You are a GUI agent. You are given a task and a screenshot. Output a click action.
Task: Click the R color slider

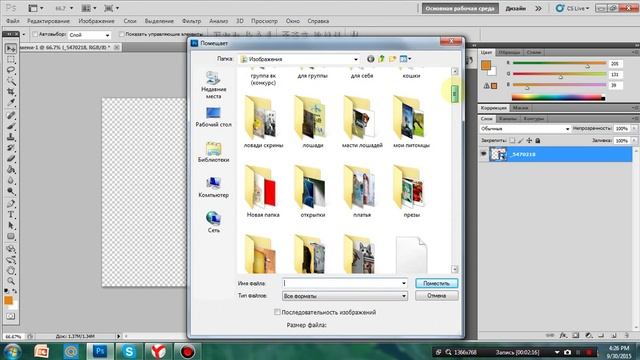(559, 63)
